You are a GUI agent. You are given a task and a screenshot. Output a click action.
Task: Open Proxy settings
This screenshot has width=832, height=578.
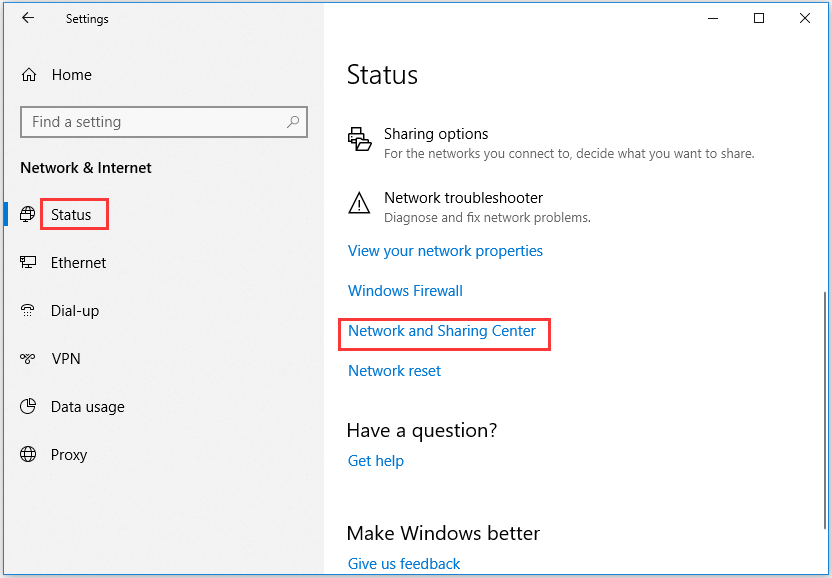point(69,455)
